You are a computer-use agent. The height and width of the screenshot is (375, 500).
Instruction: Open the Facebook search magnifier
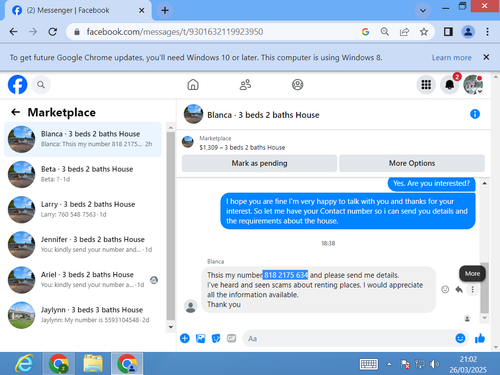coord(41,85)
